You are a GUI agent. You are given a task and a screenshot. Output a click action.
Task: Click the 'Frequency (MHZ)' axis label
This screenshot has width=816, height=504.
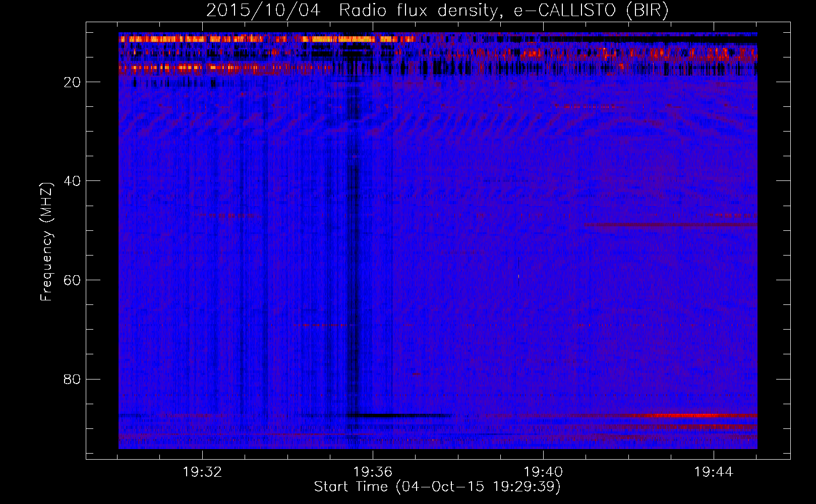click(46, 242)
